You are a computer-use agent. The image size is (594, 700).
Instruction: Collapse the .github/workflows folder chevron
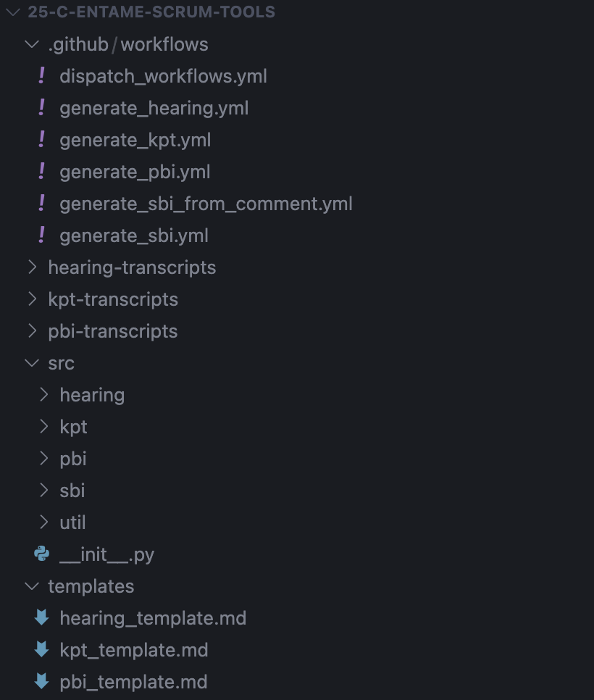pos(31,44)
